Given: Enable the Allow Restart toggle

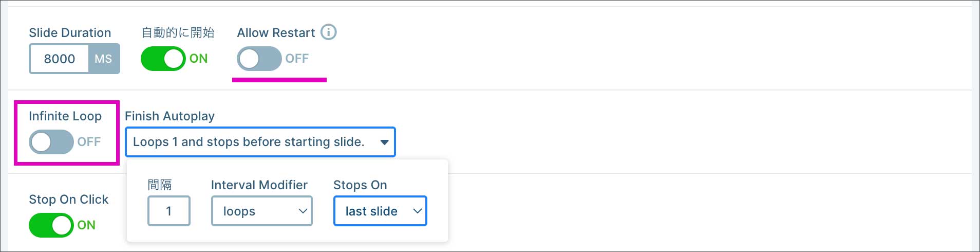Looking at the screenshot, I should [259, 59].
